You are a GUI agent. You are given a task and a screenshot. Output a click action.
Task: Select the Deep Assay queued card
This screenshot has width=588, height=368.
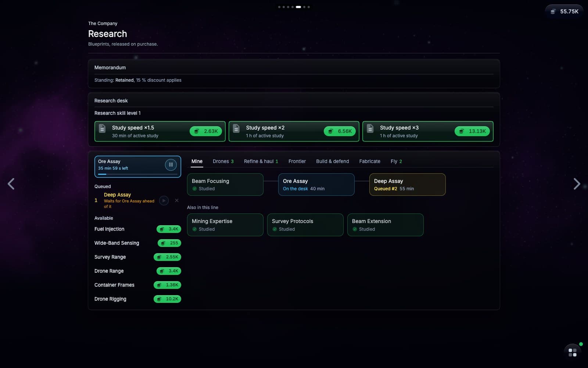[408, 184]
